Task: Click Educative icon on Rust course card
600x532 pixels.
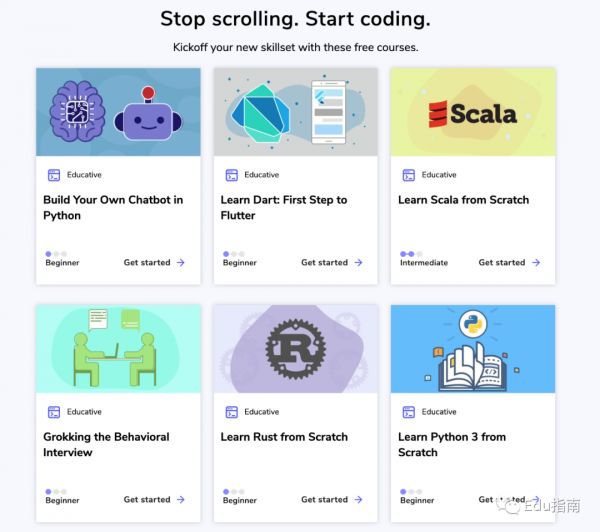Action: tap(231, 412)
